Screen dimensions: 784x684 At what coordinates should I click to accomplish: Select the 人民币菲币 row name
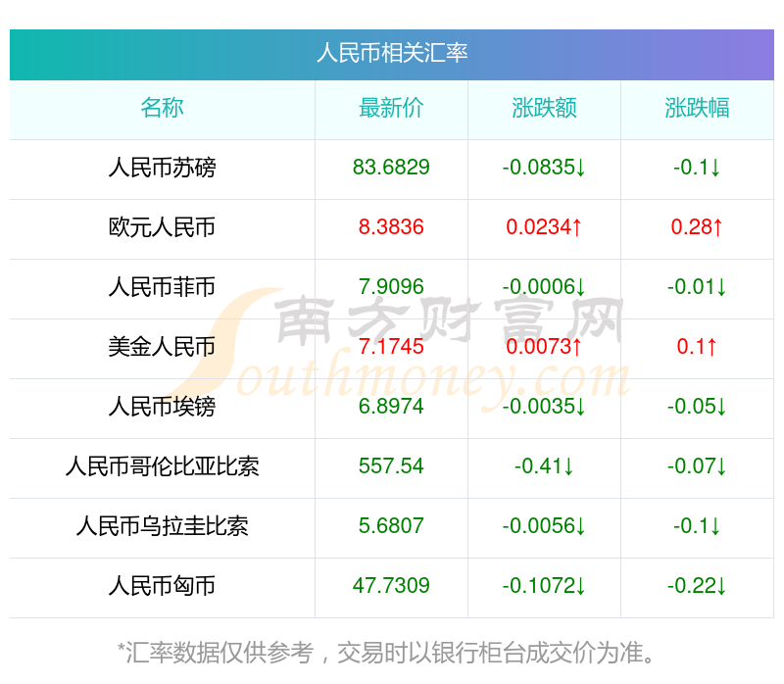pos(162,287)
